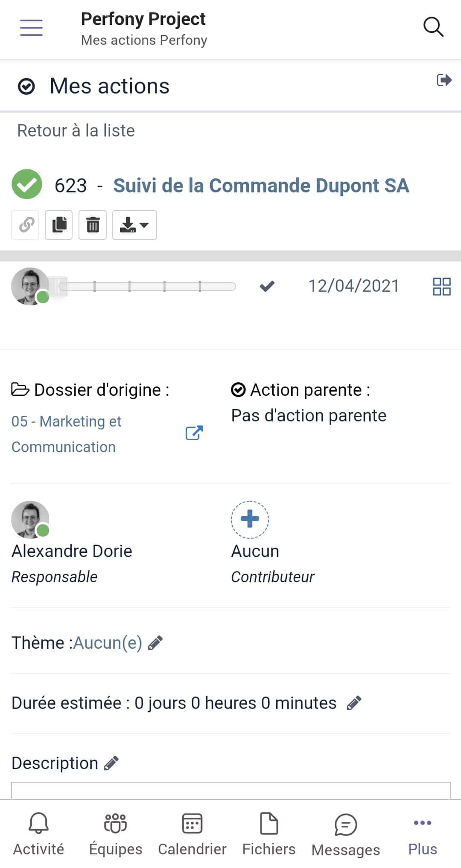Edit Description with the pencil icon
The height and width of the screenshot is (868, 461).
tap(111, 763)
